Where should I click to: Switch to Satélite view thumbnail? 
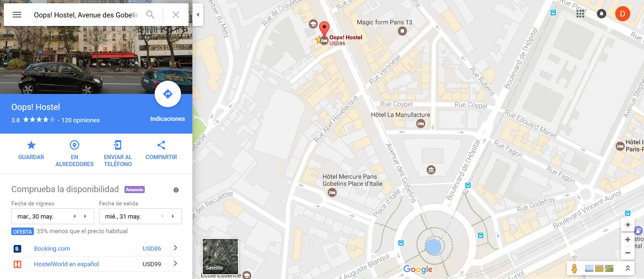pos(220,256)
